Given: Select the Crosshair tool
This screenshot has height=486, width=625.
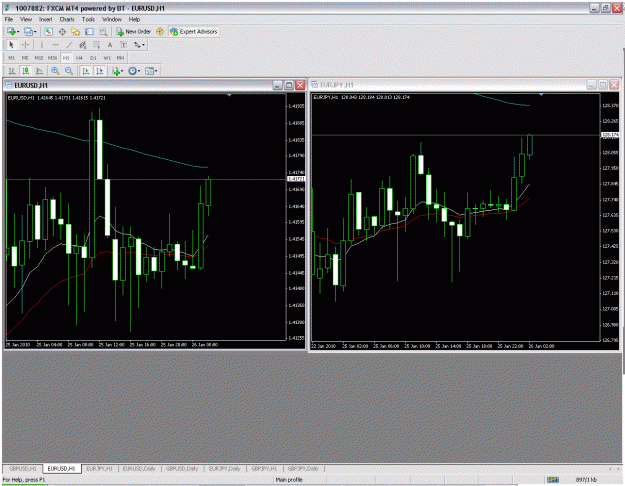Looking at the screenshot, I should click(25, 45).
